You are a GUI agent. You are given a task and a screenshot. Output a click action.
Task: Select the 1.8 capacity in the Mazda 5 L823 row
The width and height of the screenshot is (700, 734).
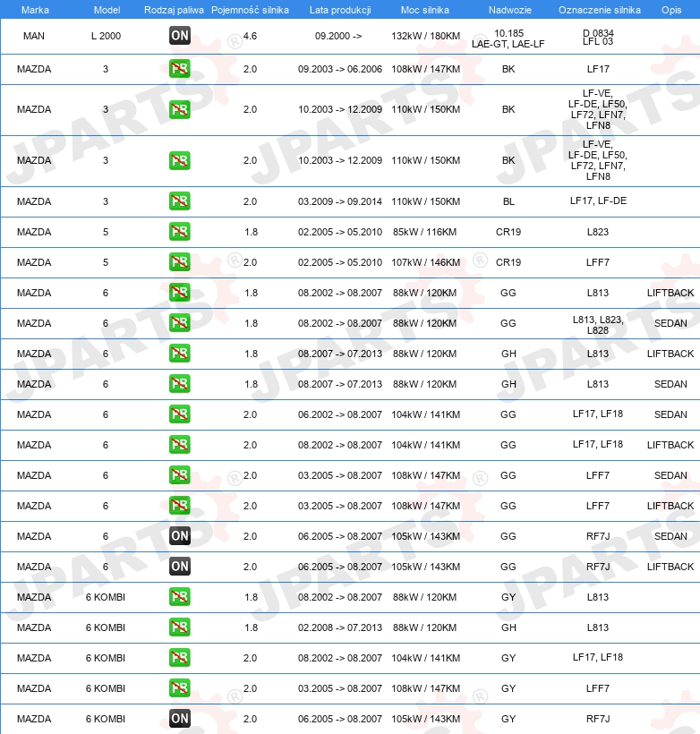(251, 232)
